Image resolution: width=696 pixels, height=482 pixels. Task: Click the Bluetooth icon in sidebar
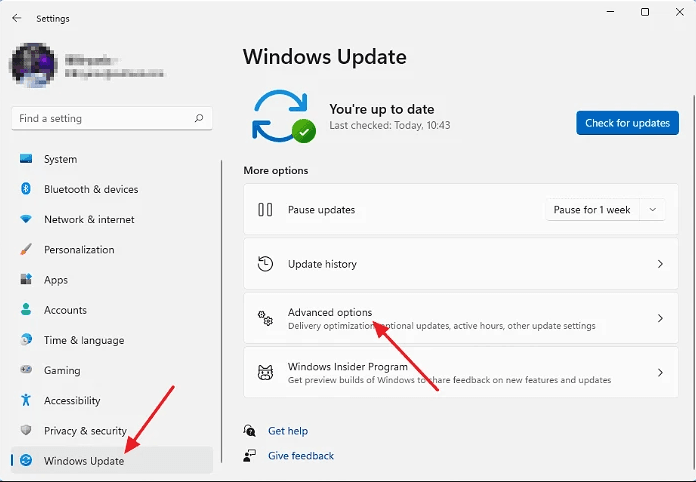click(26, 189)
